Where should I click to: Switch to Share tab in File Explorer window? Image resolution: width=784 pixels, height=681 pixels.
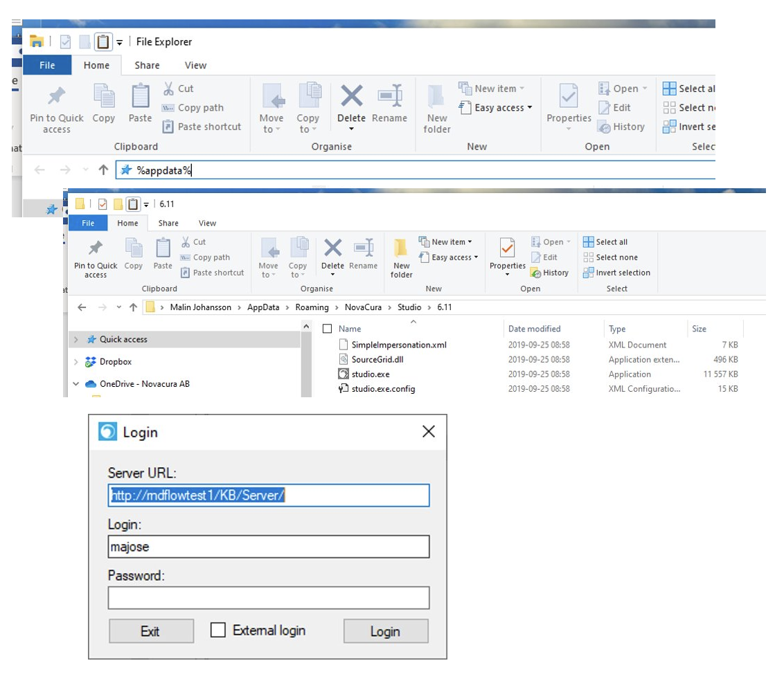(x=147, y=65)
